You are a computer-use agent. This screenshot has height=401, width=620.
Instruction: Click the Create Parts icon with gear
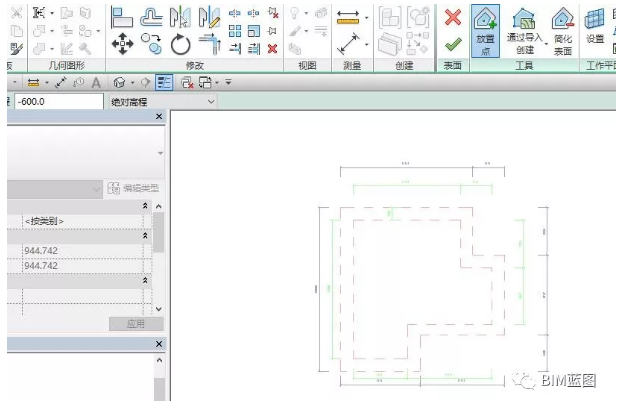pos(418,17)
